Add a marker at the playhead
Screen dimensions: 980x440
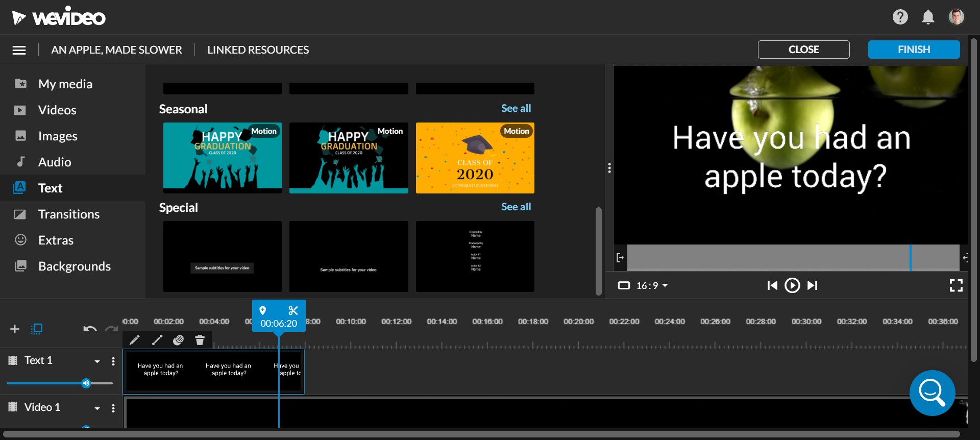(263, 310)
